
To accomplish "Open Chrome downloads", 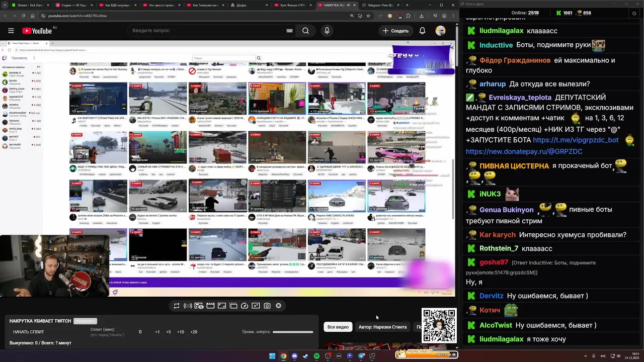I will tap(422, 16).
